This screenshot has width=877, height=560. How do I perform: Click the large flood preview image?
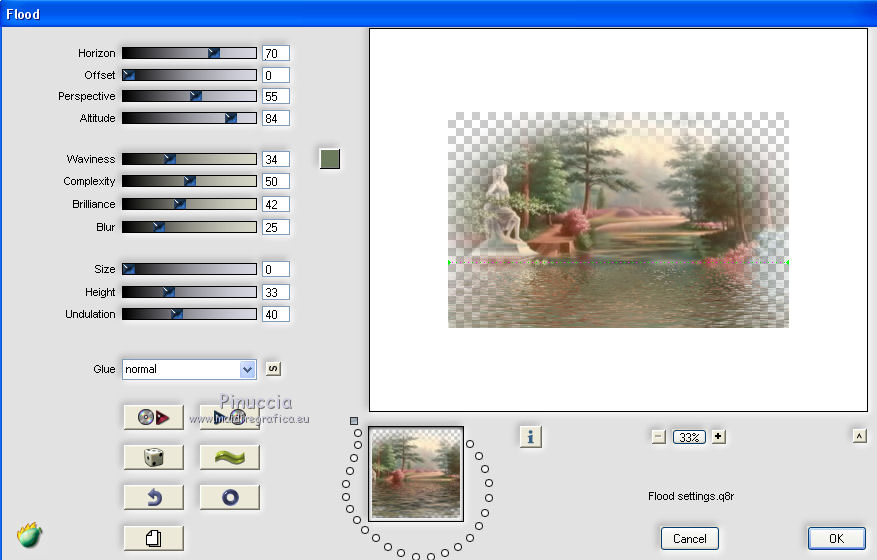[618, 220]
